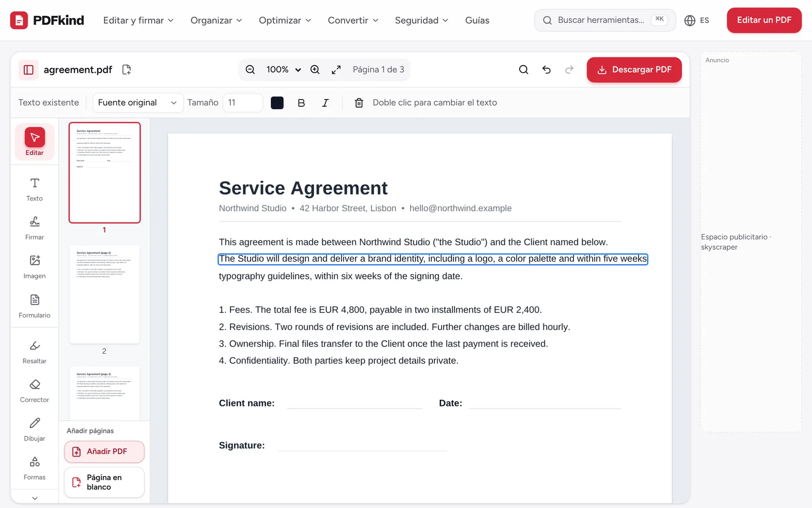This screenshot has width=812, height=508.
Task: Enter fullscreen with the expand arrows
Action: (x=336, y=70)
